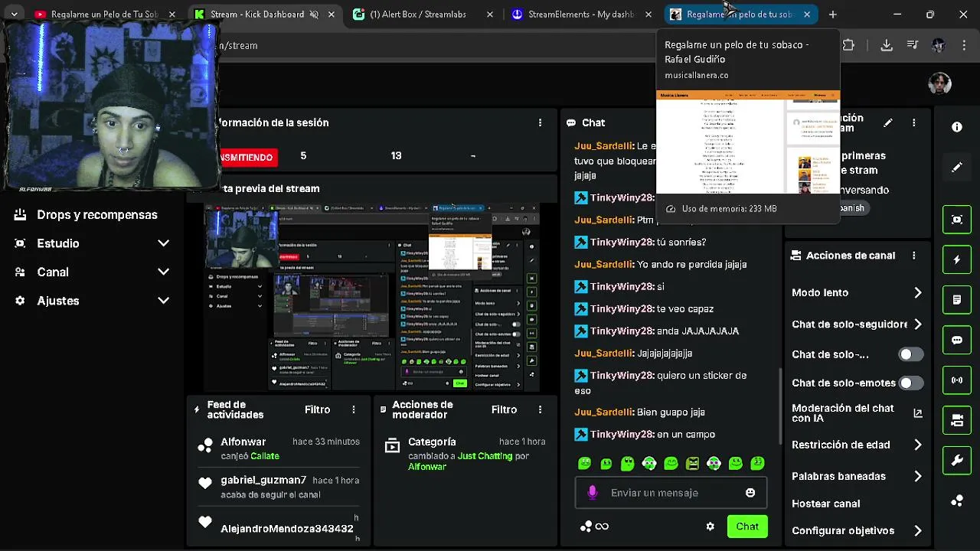Select the angry square-face emote
Image resolution: width=980 pixels, height=551 pixels.
pyautogui.click(x=692, y=463)
